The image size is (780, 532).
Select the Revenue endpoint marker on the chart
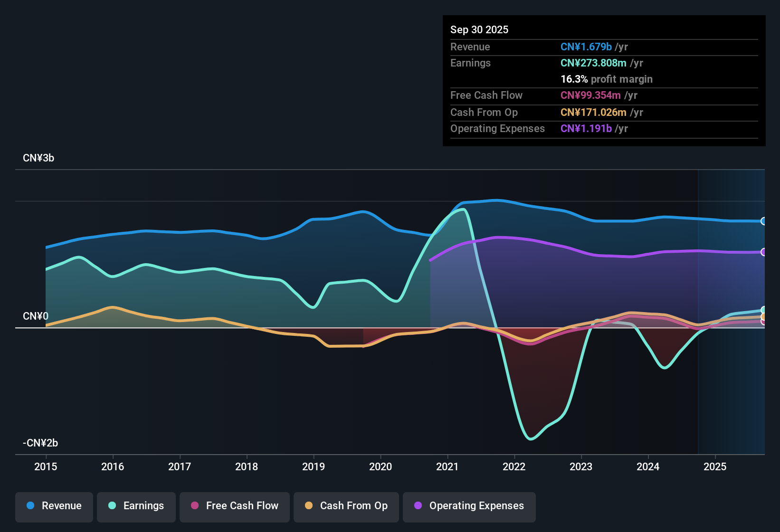click(763, 221)
